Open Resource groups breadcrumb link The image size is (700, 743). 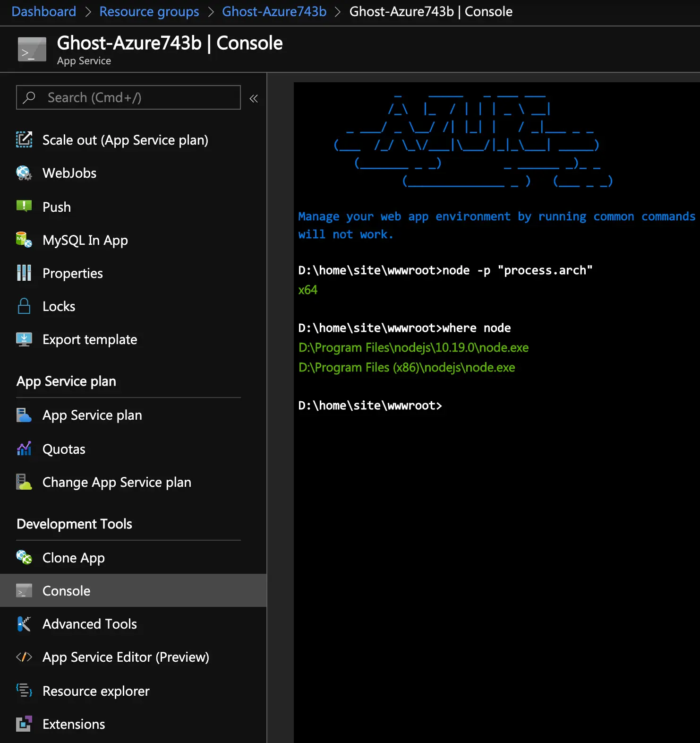tap(149, 12)
